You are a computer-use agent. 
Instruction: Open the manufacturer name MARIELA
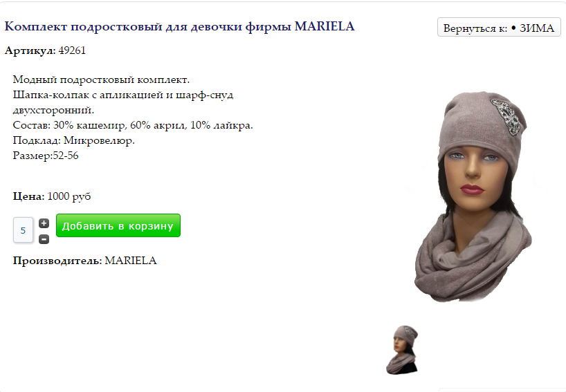coord(131,261)
